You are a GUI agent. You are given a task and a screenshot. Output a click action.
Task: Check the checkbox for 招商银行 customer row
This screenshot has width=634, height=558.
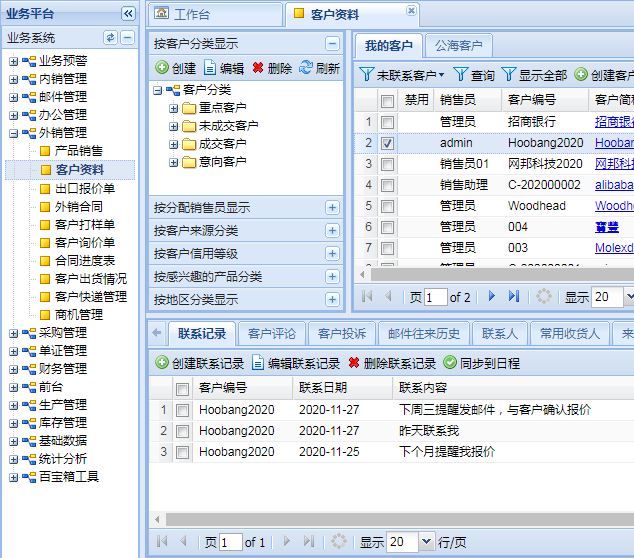click(387, 122)
